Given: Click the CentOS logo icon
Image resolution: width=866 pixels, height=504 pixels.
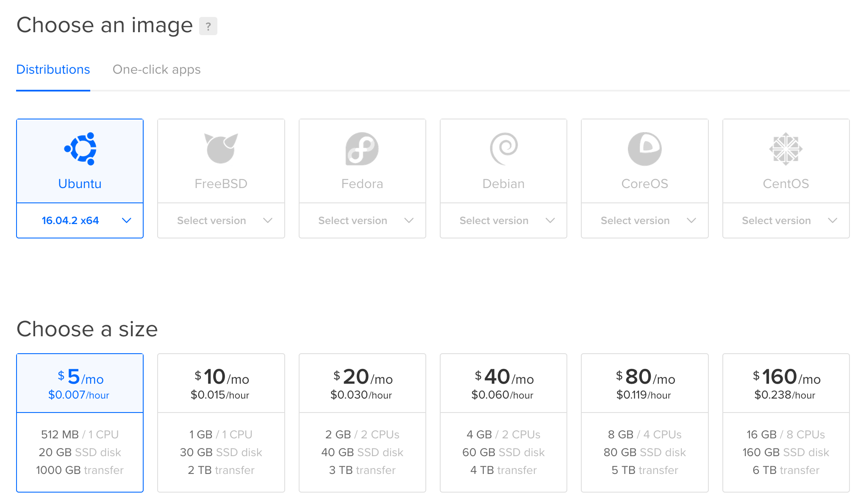Looking at the screenshot, I should point(786,149).
